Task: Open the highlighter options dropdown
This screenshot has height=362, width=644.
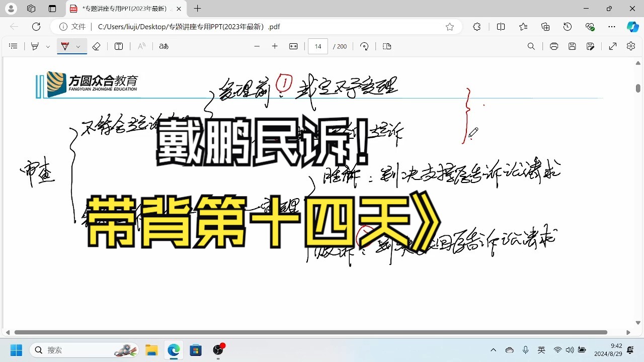Action: [x=78, y=46]
